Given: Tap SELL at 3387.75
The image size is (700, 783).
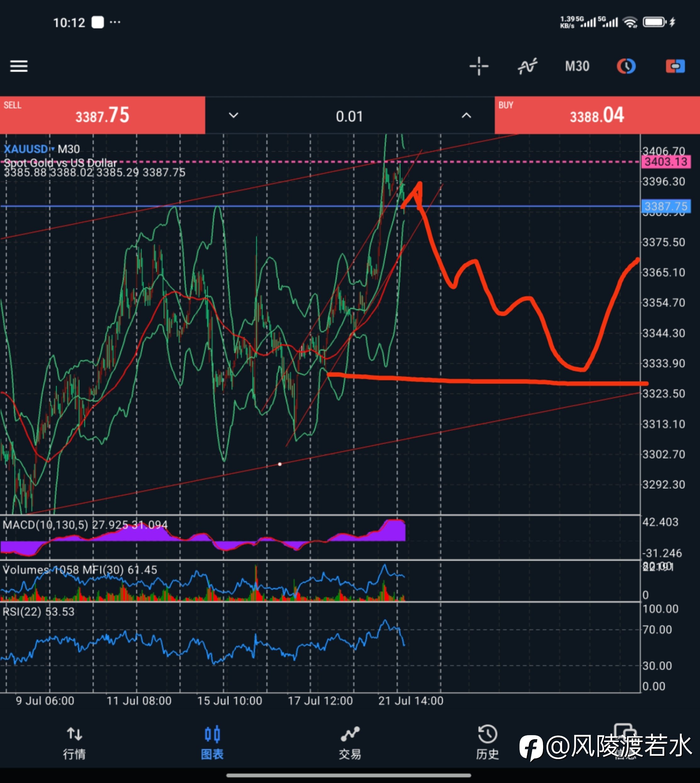Looking at the screenshot, I should (102, 115).
